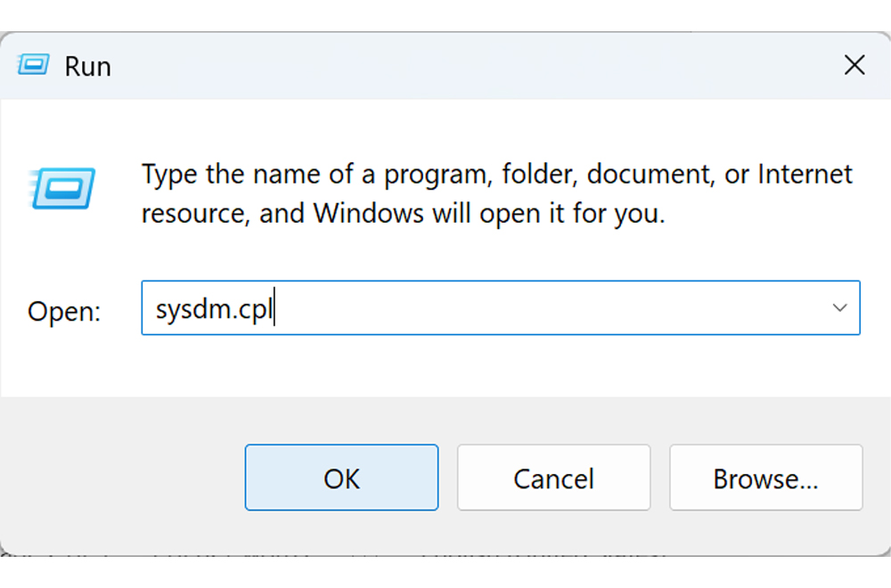Click the word "document" in the description

tap(647, 174)
